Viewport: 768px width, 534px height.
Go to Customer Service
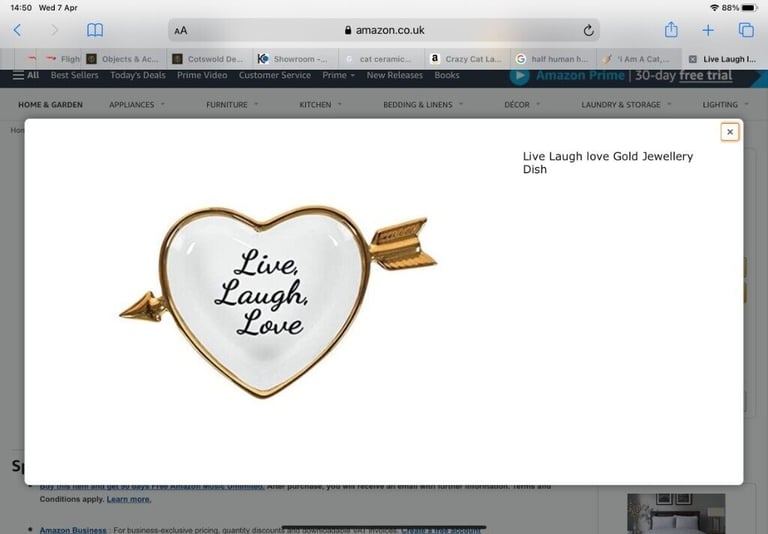pos(275,75)
